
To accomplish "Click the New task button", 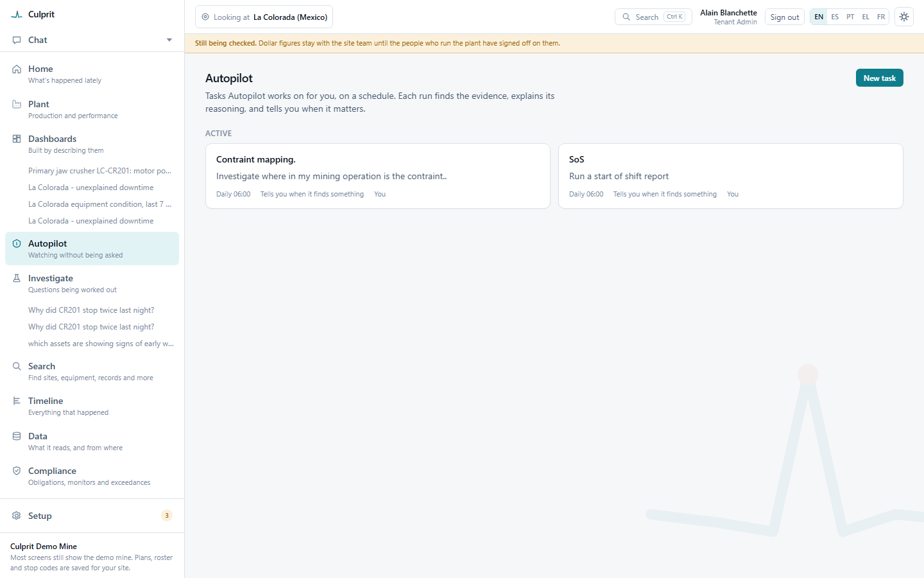I will (x=879, y=78).
